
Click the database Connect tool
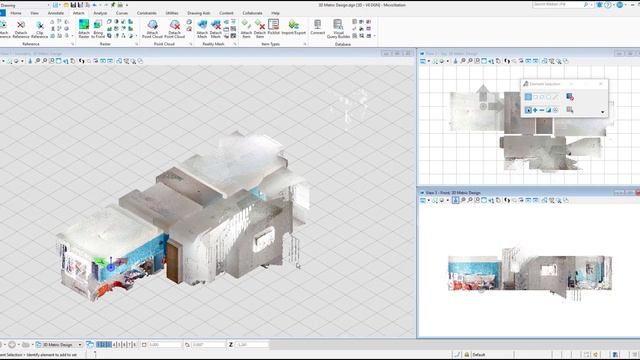[x=317, y=27]
